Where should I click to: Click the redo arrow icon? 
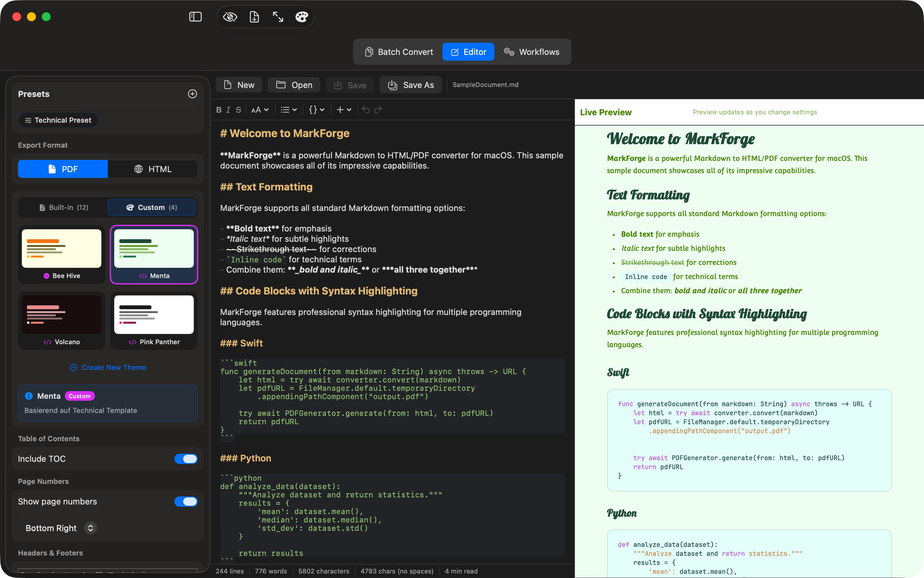point(378,110)
